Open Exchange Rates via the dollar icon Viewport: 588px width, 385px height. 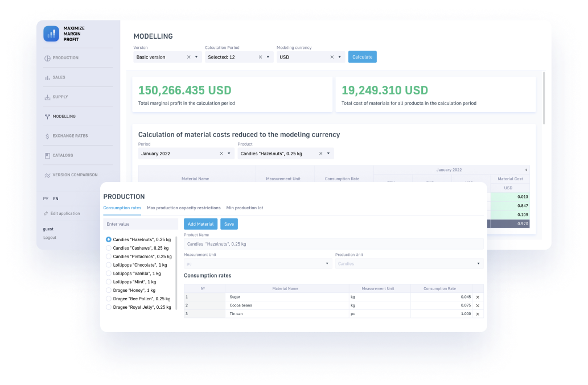(x=47, y=136)
